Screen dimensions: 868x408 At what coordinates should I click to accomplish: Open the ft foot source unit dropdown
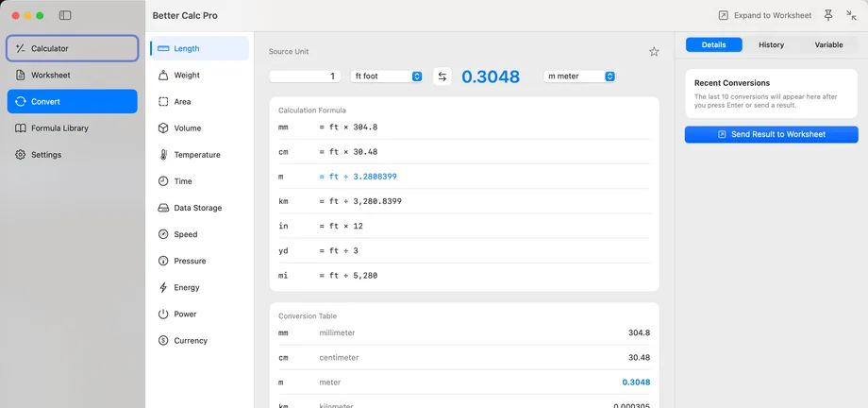click(x=387, y=76)
